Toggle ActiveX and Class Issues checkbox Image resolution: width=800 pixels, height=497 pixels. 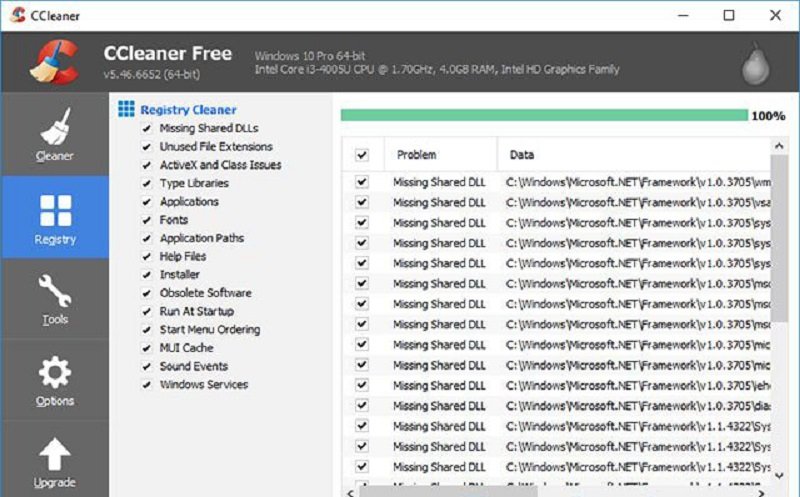147,165
